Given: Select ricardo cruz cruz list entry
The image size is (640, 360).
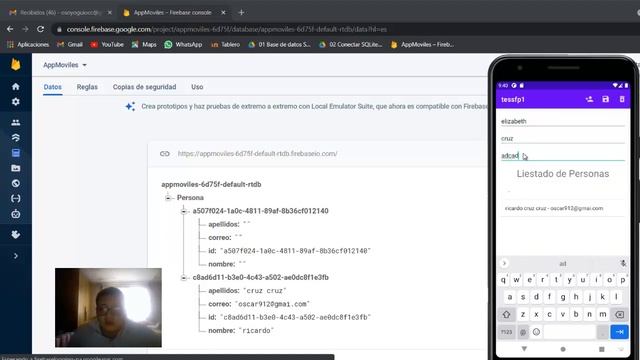Looking at the screenshot, I should point(563,208).
